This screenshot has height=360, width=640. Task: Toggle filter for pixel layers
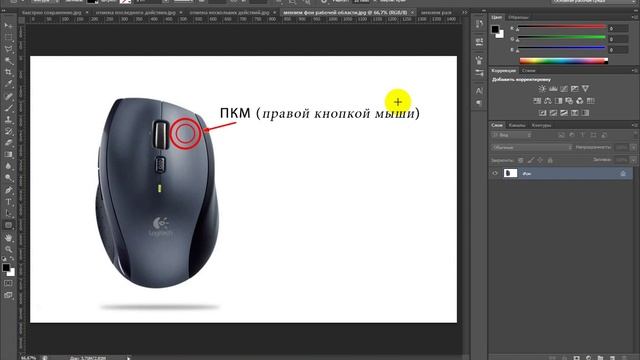tap(562, 135)
